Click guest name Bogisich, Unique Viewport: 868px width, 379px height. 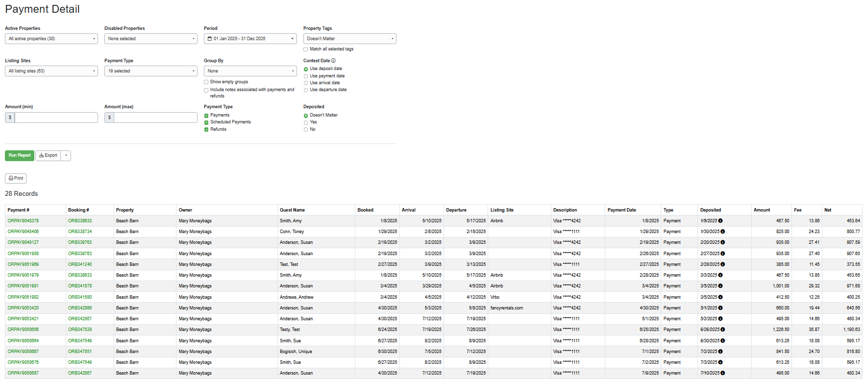(296, 352)
